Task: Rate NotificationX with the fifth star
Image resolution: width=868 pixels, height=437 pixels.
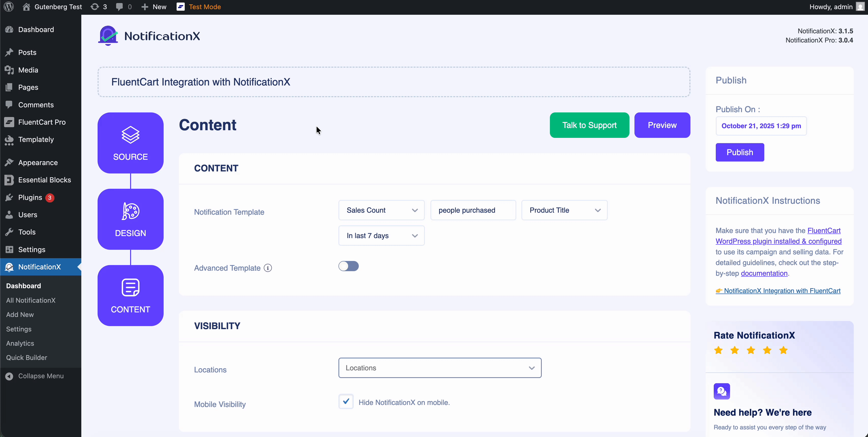Action: tap(783, 350)
